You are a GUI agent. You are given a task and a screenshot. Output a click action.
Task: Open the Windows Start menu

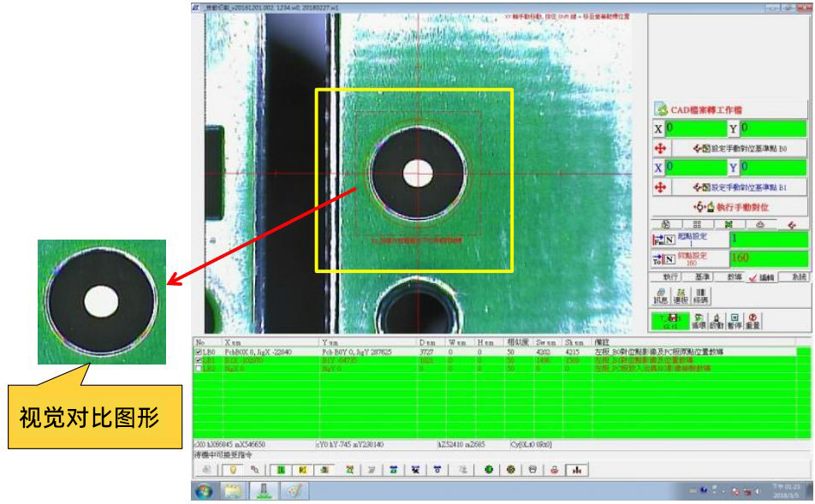[x=205, y=492]
